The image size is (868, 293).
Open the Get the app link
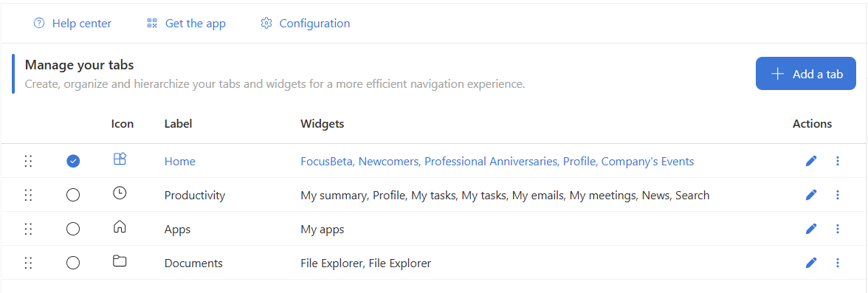186,24
